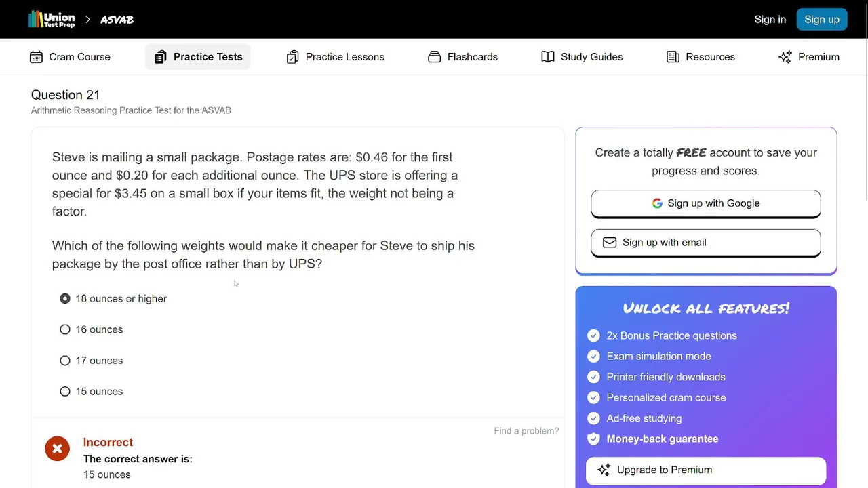This screenshot has width=868, height=488.
Task: Click the Question 21 heading
Action: point(65,95)
